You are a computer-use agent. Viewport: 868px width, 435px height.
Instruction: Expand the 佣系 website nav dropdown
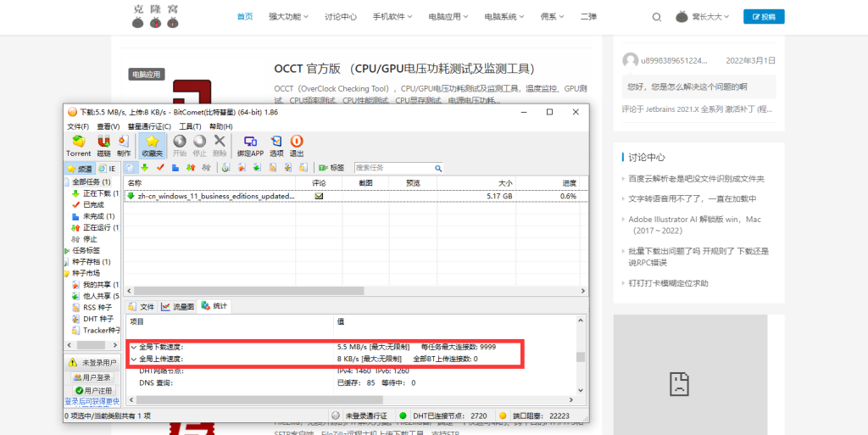tap(552, 17)
